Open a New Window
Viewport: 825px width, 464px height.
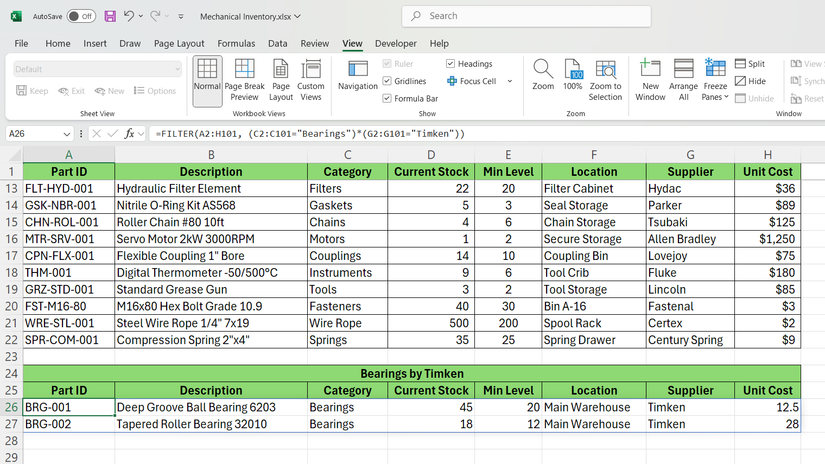(650, 80)
